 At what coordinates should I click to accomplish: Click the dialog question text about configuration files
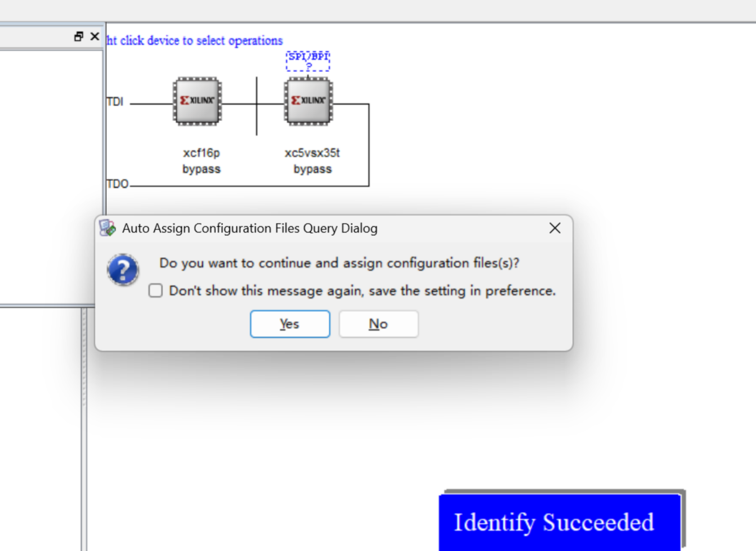(339, 263)
